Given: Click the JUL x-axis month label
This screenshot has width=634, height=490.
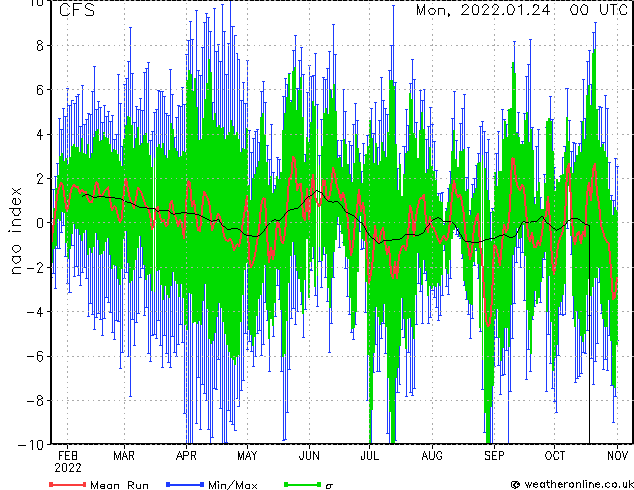Looking at the screenshot, I should point(370,456).
